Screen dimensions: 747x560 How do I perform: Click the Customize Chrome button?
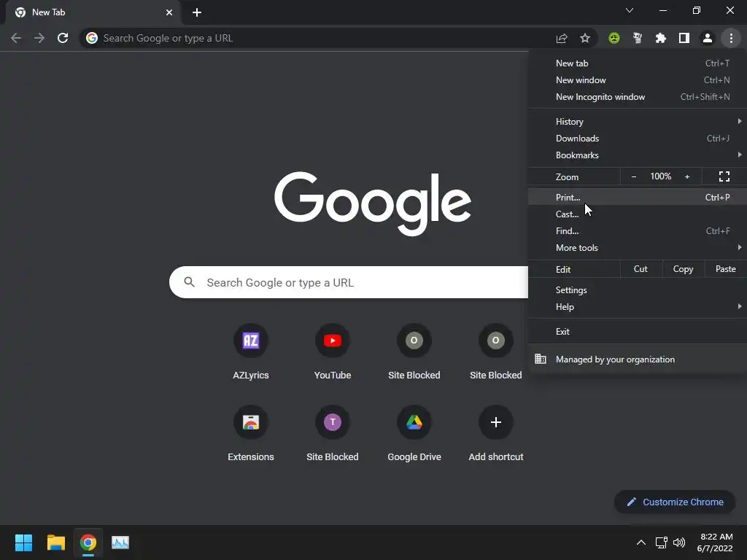click(x=675, y=502)
